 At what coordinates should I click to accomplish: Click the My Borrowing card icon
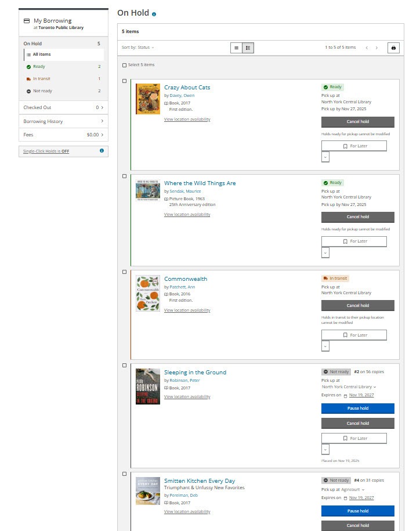point(27,21)
